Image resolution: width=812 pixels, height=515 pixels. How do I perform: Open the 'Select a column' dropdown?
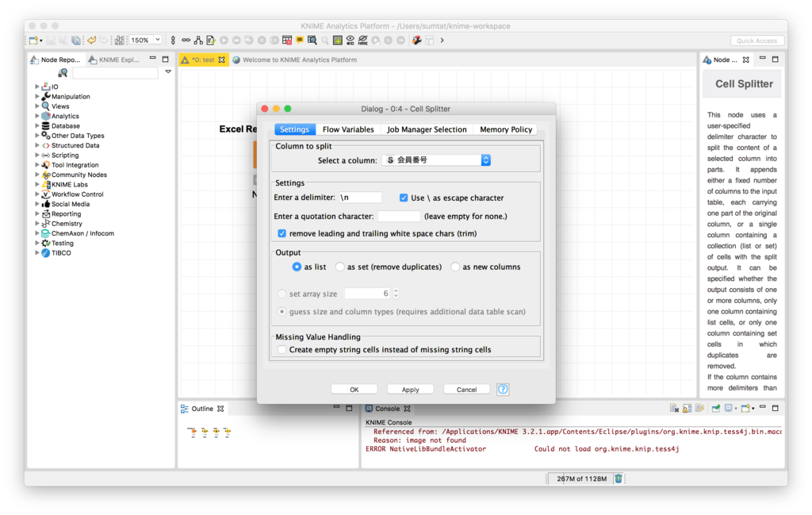(x=437, y=160)
